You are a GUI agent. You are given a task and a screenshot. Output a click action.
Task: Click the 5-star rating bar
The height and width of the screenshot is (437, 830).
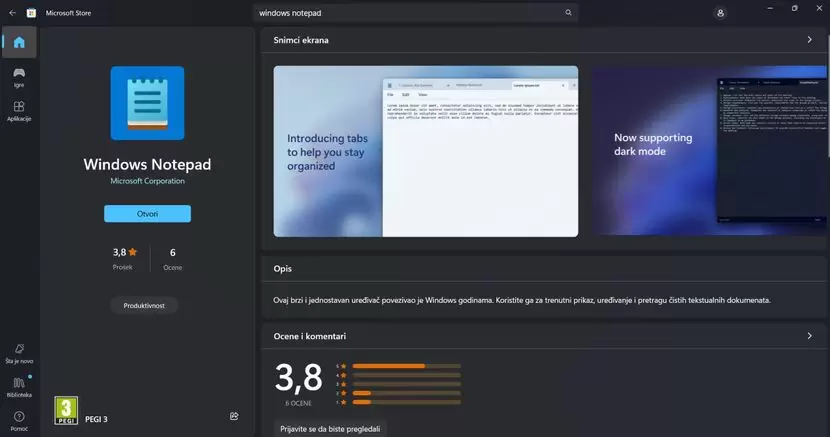click(406, 366)
